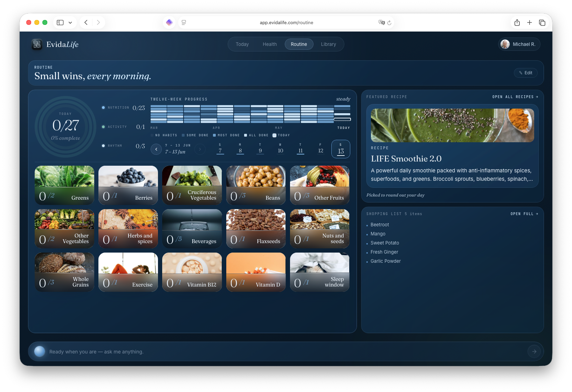Click the assistant ask-me-anything input

coord(286,351)
